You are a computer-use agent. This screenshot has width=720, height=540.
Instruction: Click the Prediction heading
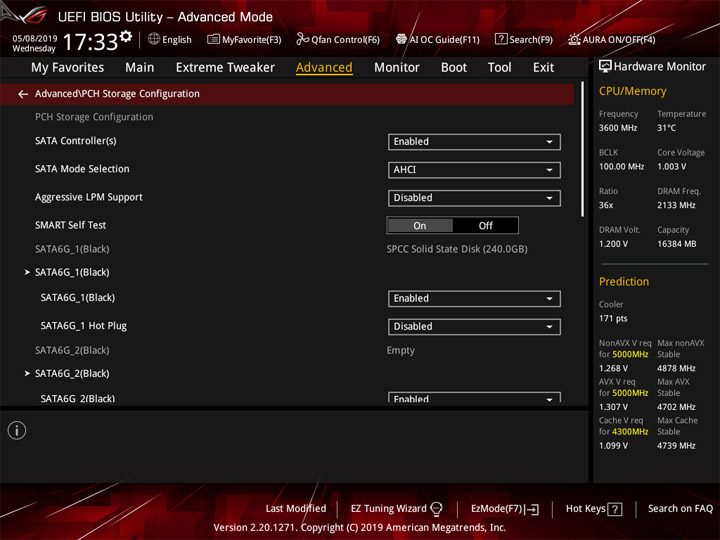(x=624, y=281)
